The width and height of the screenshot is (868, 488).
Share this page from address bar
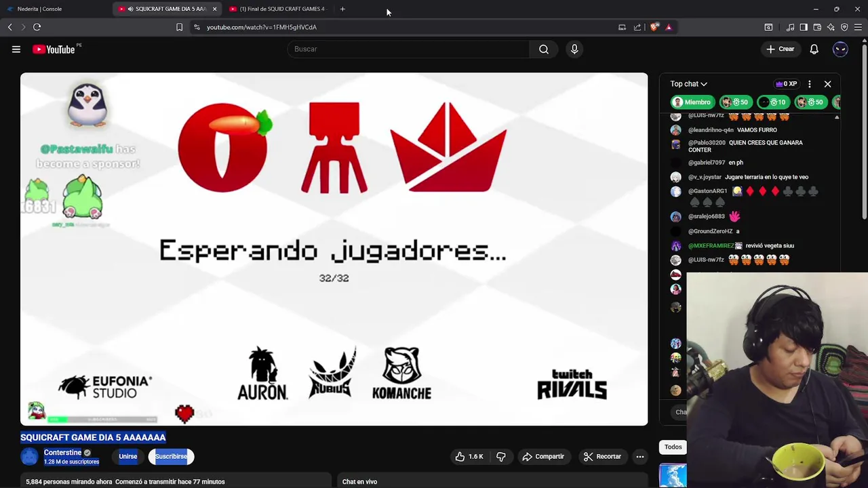point(637,27)
